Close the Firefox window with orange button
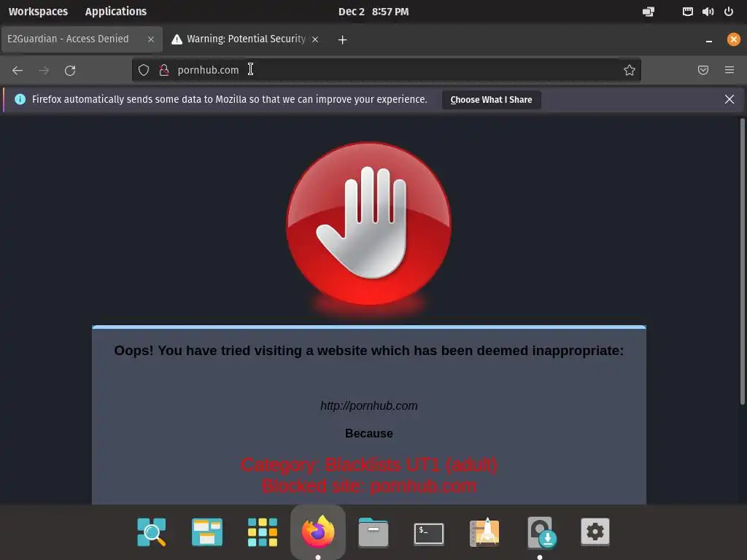The image size is (747, 560). pyautogui.click(x=734, y=39)
